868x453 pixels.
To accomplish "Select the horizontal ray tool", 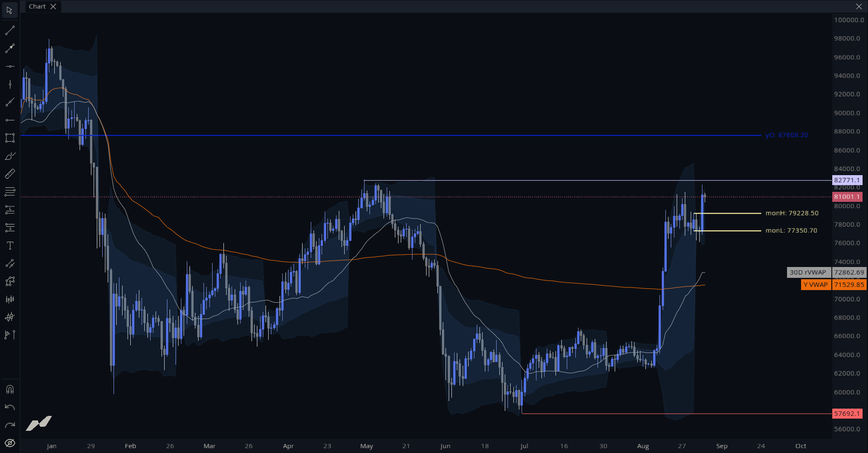I will point(9,120).
